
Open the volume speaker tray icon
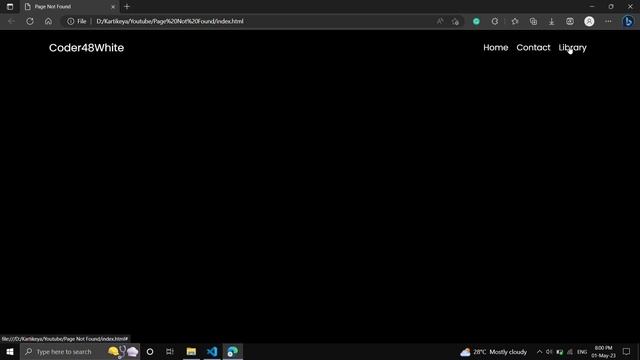(x=549, y=352)
